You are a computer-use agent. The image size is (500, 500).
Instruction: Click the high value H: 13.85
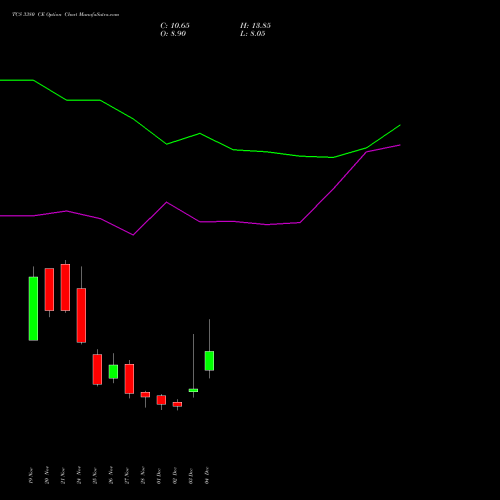255,26
